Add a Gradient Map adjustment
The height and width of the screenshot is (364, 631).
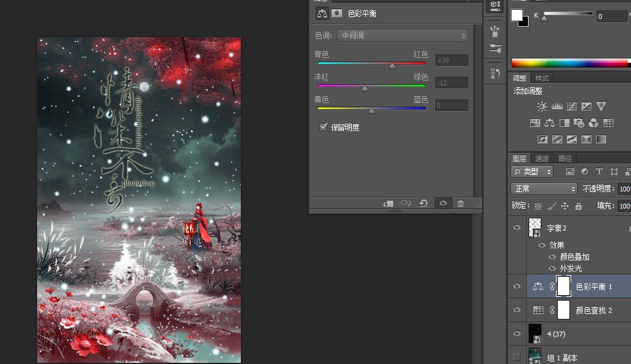point(601,139)
